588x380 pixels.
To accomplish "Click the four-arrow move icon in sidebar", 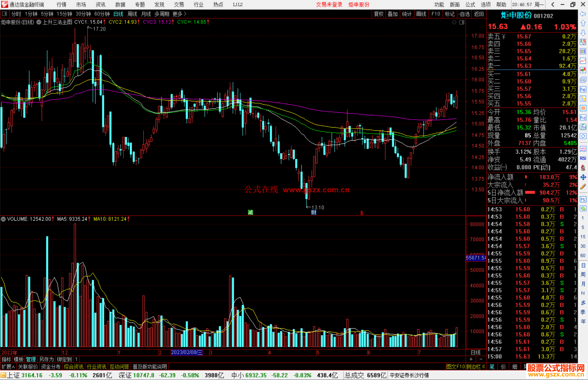I will (583, 177).
